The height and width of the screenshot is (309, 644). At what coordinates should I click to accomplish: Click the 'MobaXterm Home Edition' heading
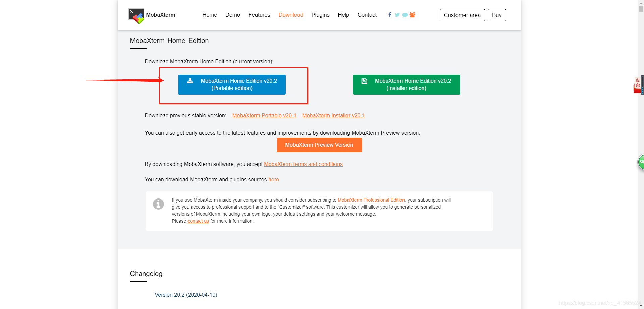tap(169, 41)
